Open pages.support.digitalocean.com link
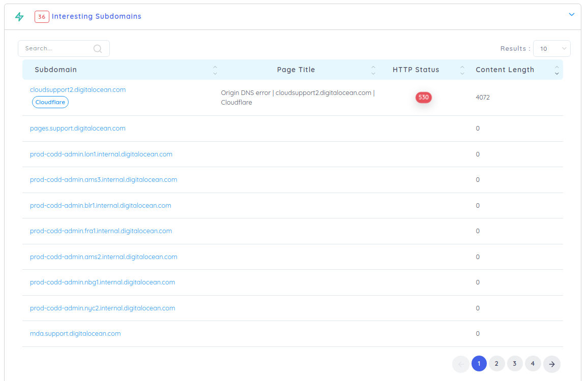Screen dimensions: 588x381 [x=78, y=129]
